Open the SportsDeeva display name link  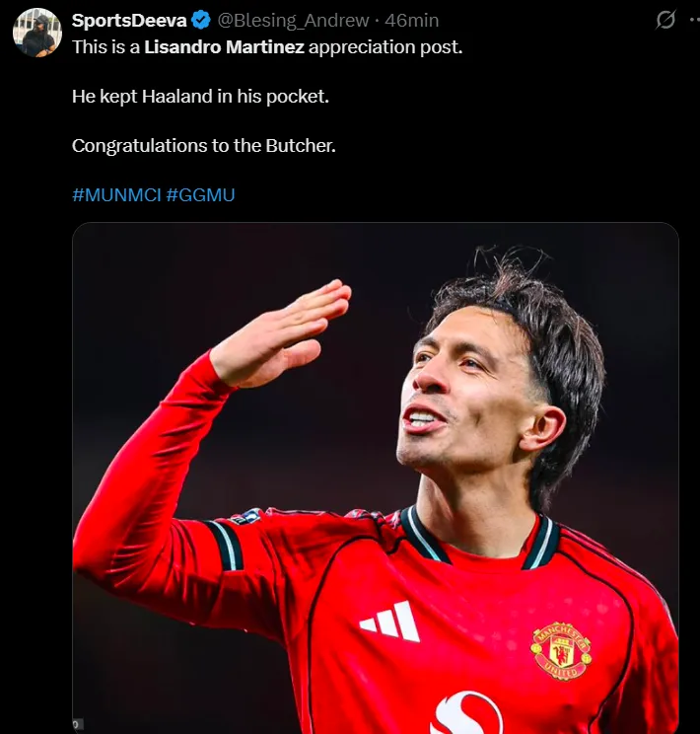[129, 21]
